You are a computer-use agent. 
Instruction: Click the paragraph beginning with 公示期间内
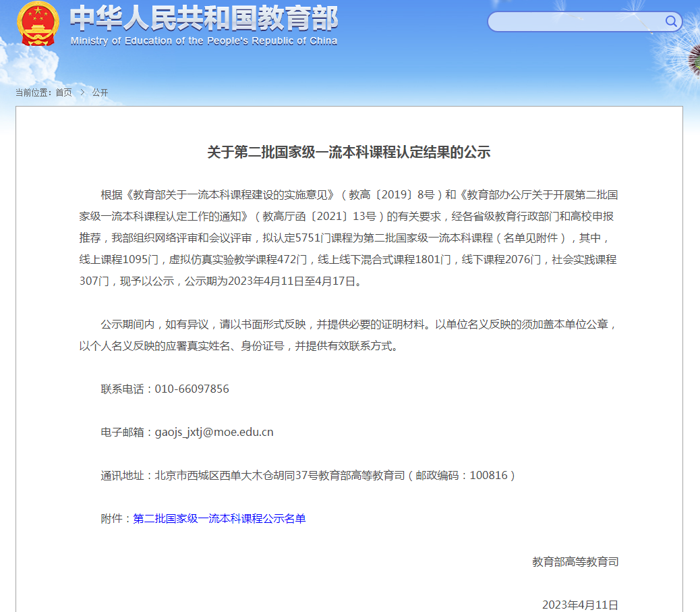(349, 335)
